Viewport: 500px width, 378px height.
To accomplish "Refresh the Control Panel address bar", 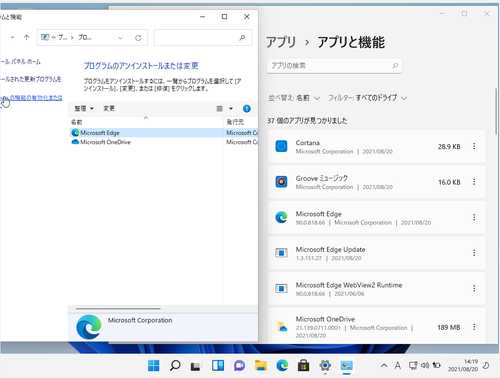I will (138, 38).
